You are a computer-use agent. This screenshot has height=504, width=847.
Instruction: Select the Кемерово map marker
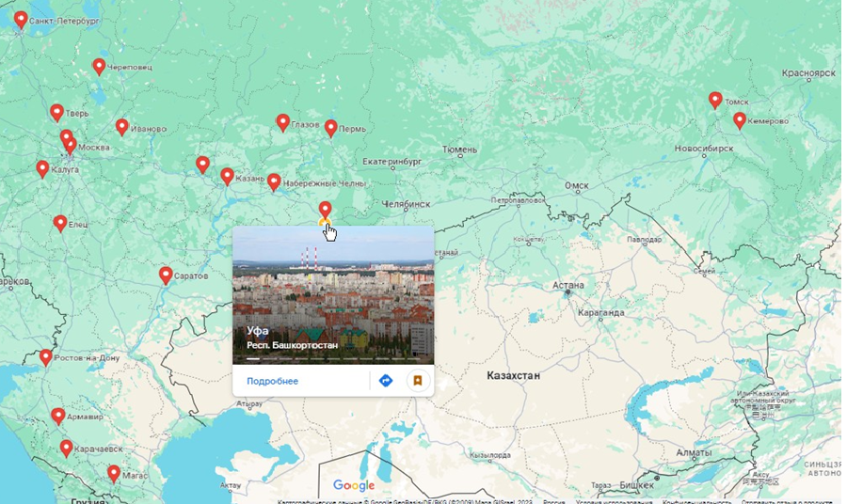740,120
